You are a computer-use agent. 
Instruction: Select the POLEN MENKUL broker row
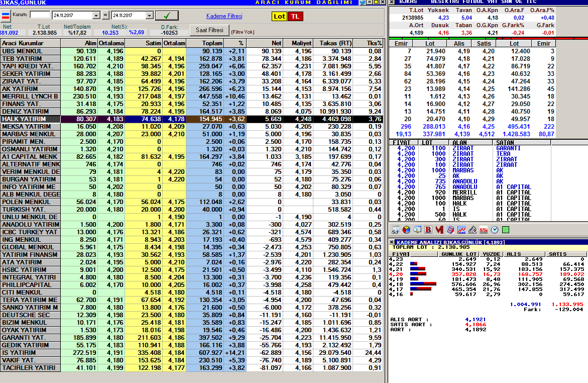(192, 202)
